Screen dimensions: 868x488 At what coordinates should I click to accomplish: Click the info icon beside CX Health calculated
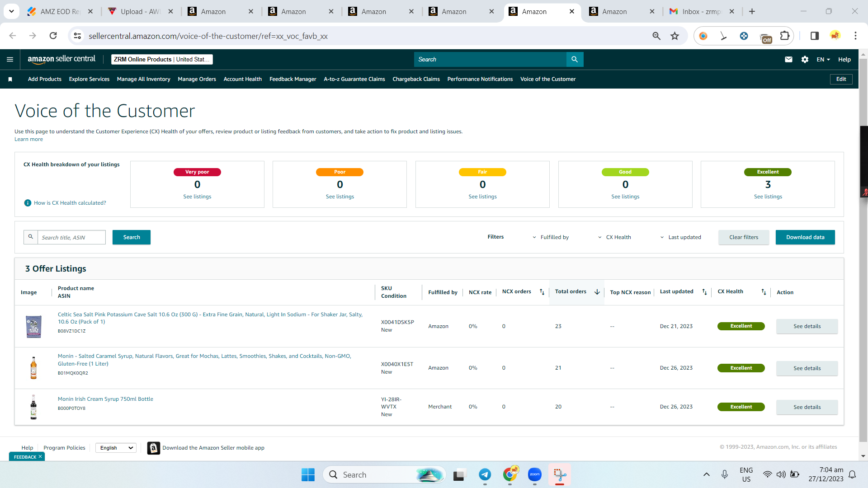point(28,203)
